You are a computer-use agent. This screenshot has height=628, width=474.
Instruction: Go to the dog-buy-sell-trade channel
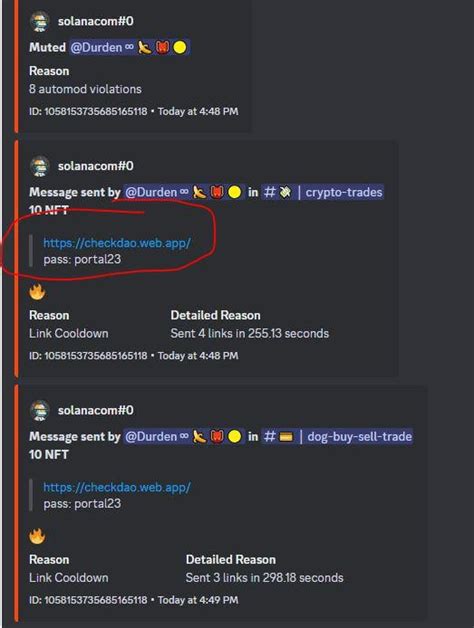tap(337, 437)
